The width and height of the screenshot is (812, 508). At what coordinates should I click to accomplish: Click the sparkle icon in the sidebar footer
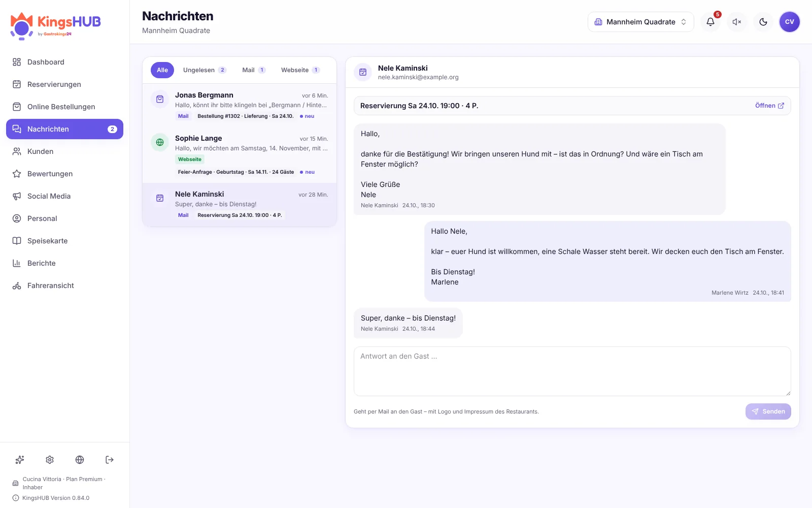pyautogui.click(x=20, y=460)
